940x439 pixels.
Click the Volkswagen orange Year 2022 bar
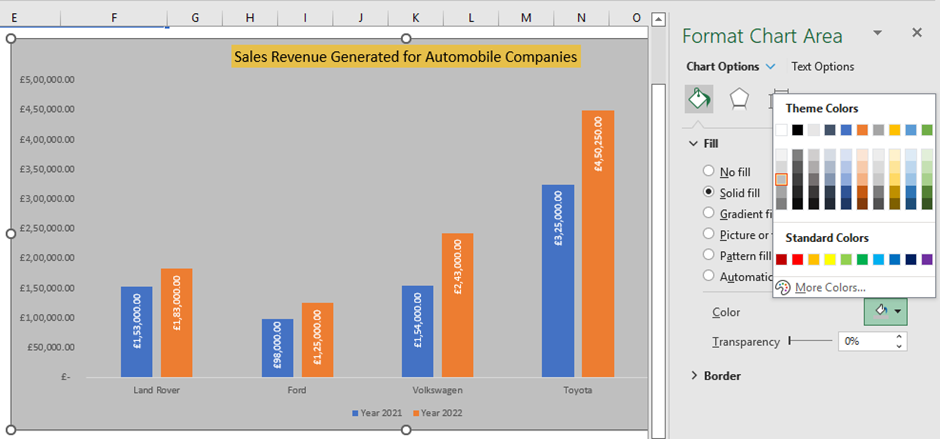457,305
